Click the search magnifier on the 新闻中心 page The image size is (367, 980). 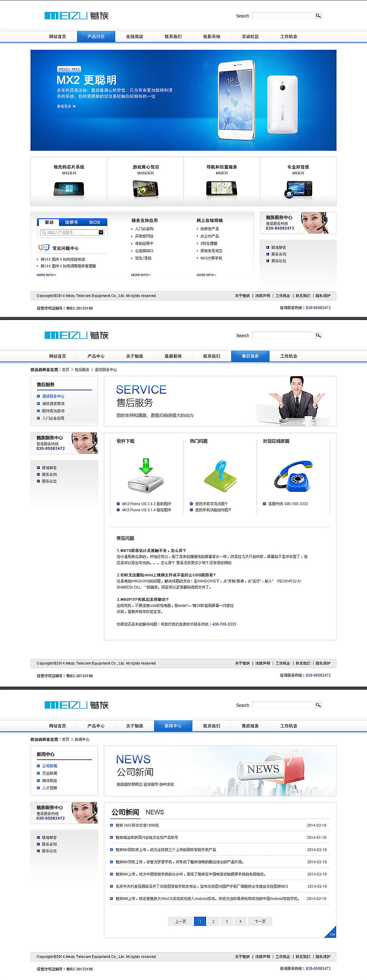coord(318,705)
